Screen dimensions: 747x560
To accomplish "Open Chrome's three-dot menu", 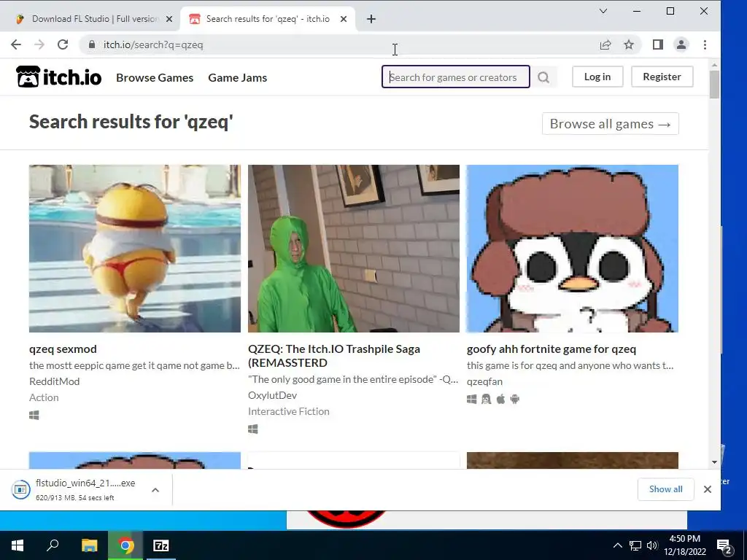I will point(705,44).
